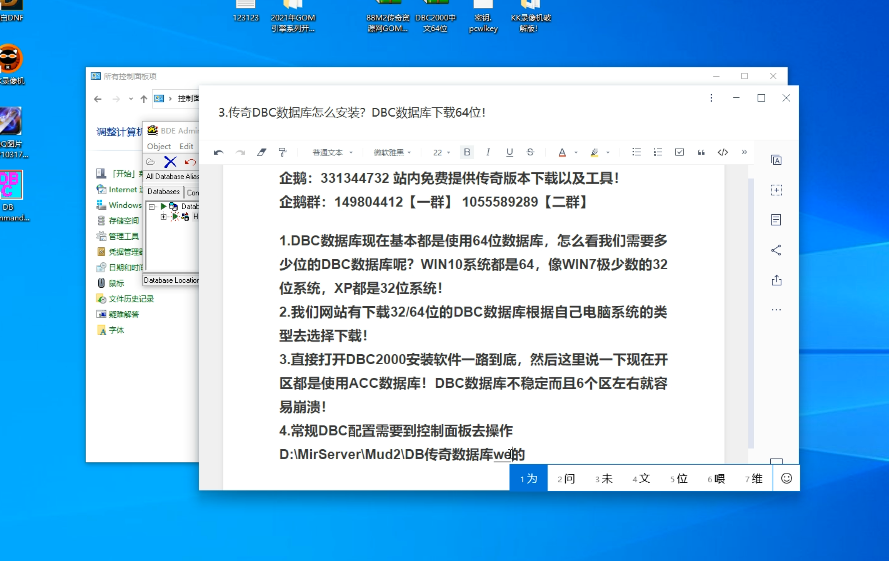Image resolution: width=889 pixels, height=561 pixels.
Task: Toggle bold formatting
Action: (x=467, y=152)
